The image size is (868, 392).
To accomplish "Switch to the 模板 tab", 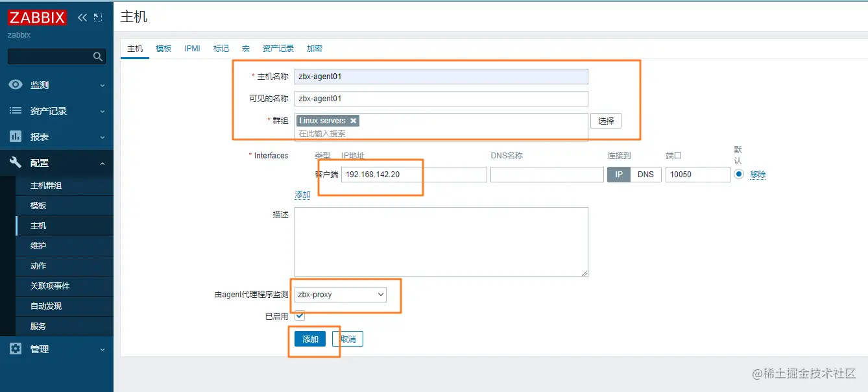I will [163, 49].
